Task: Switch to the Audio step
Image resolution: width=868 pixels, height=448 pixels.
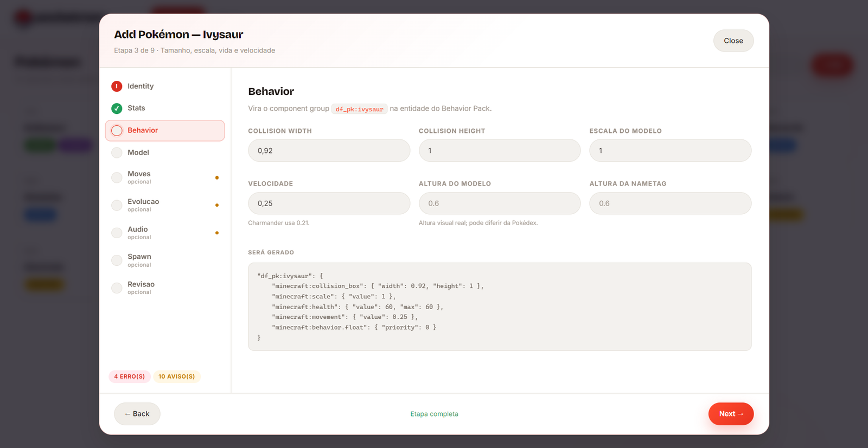Action: click(x=165, y=233)
